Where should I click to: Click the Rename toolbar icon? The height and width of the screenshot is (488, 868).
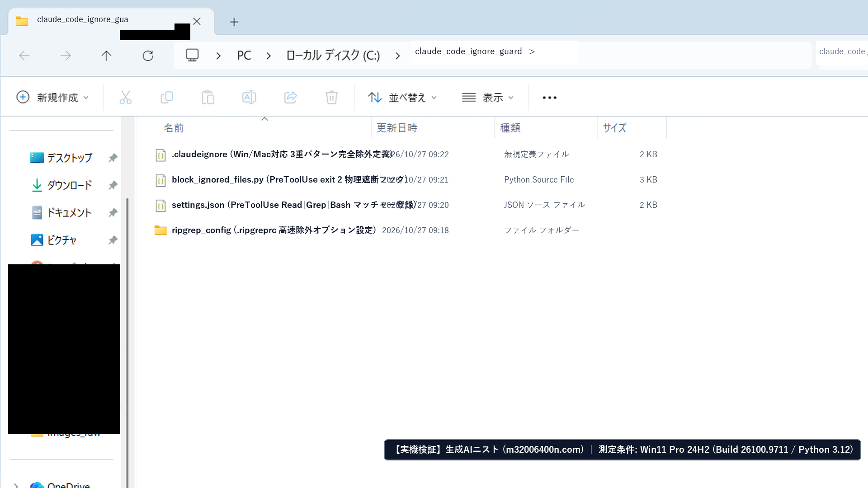(249, 97)
